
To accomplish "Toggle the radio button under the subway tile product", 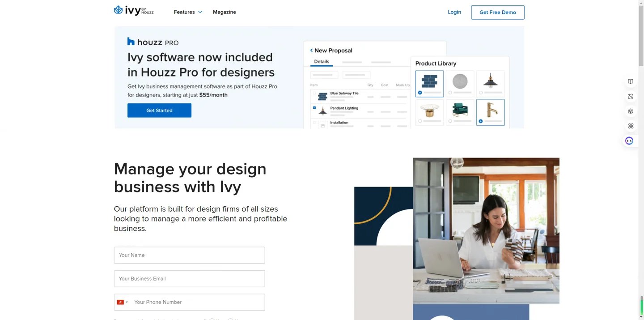I will click(x=420, y=93).
